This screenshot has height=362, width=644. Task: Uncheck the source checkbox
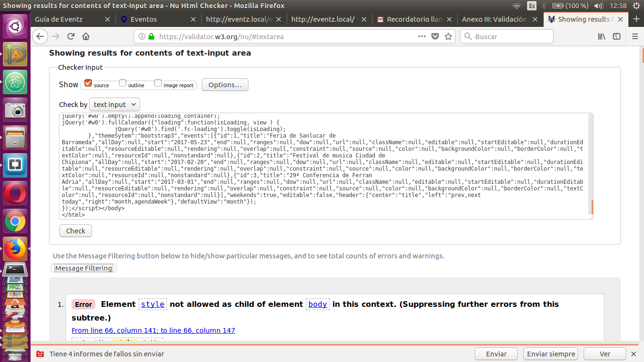pos(88,83)
